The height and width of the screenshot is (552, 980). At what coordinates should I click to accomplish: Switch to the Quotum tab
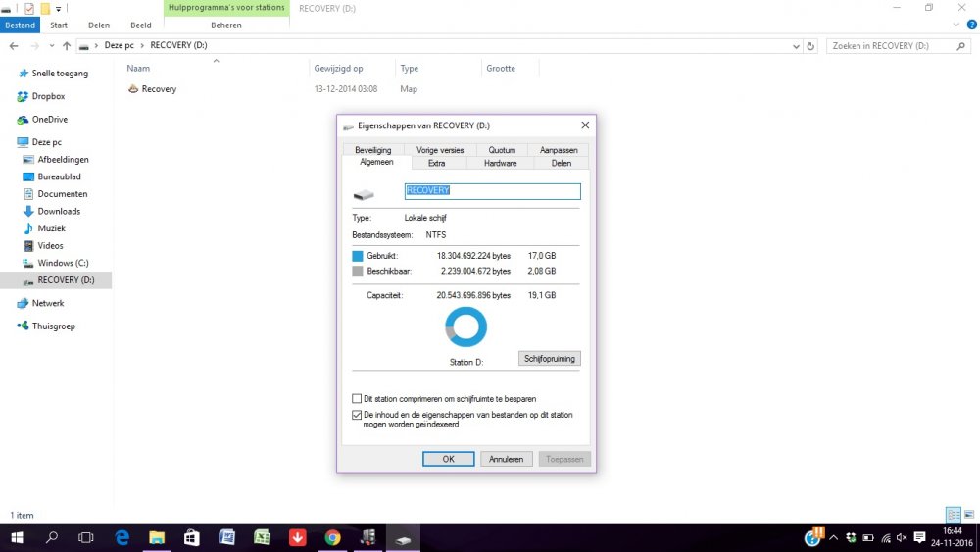tap(502, 150)
